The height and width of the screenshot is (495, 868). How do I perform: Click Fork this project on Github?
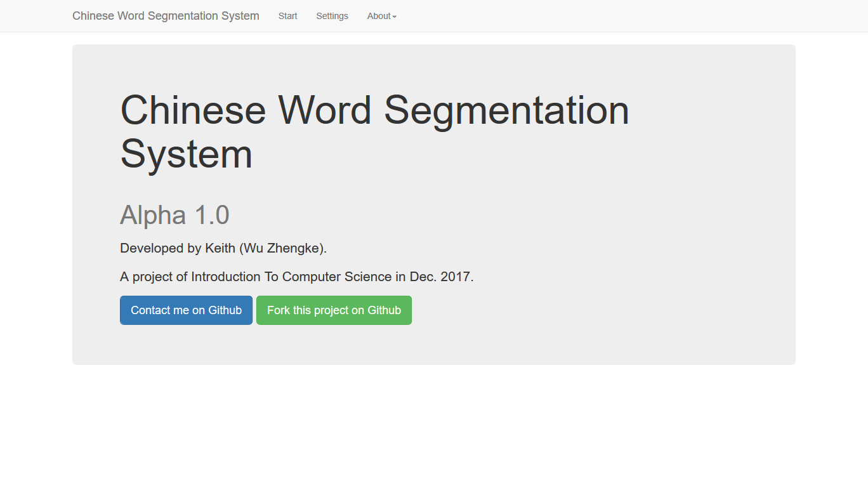pyautogui.click(x=334, y=310)
